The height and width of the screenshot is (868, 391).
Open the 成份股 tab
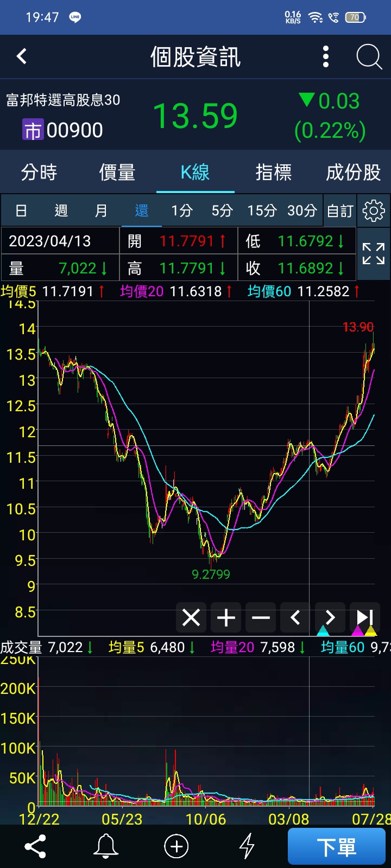point(353,173)
